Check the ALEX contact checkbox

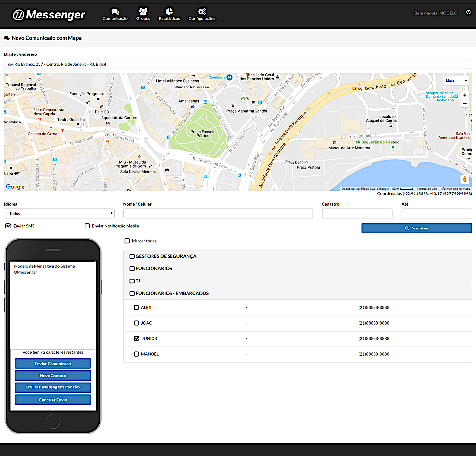(136, 307)
